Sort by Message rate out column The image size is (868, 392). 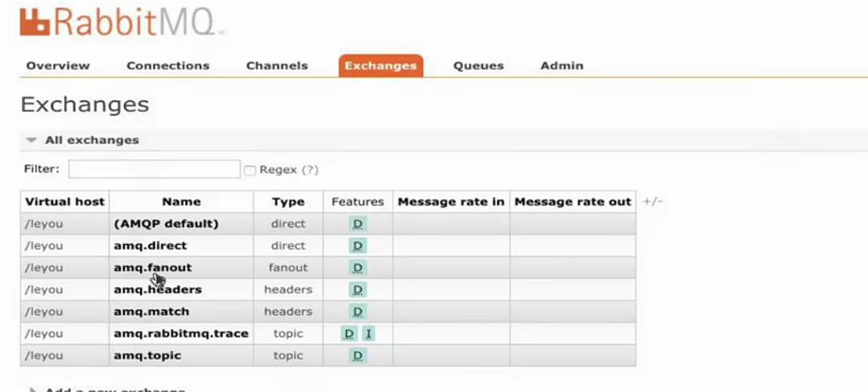[573, 202]
